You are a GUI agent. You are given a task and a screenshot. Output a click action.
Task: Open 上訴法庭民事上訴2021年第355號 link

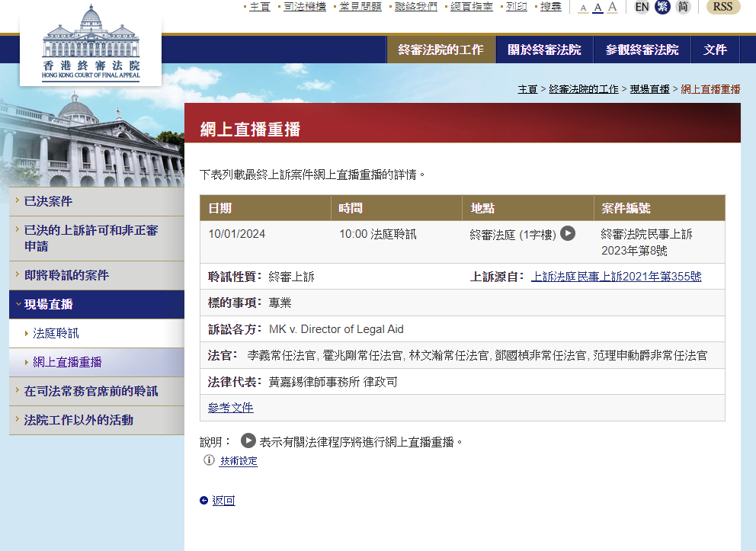(616, 277)
